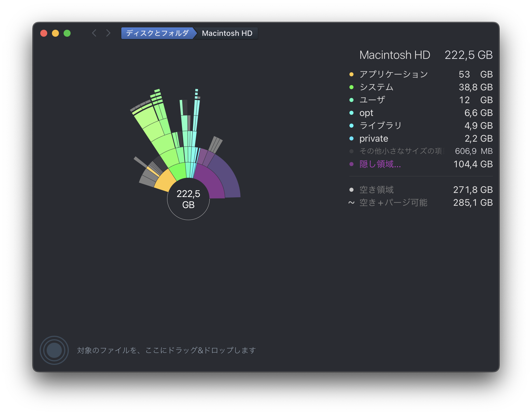Click the yellow applications segment in chart
This screenshot has height=415, width=532.
(x=165, y=181)
